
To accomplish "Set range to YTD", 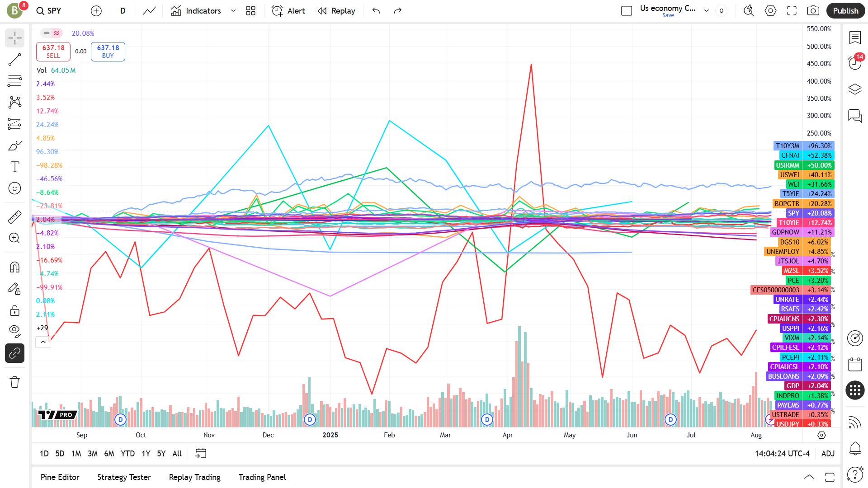I will coord(127,453).
